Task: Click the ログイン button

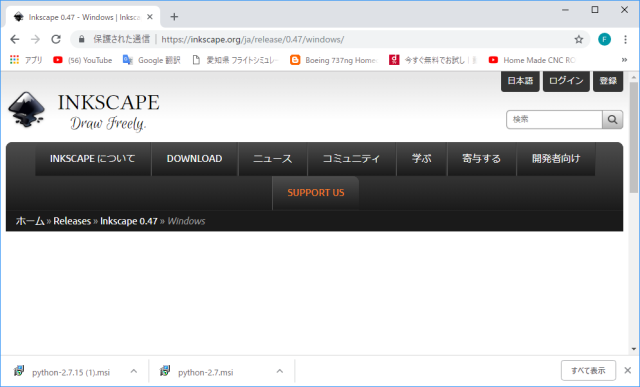Action: 566,81
